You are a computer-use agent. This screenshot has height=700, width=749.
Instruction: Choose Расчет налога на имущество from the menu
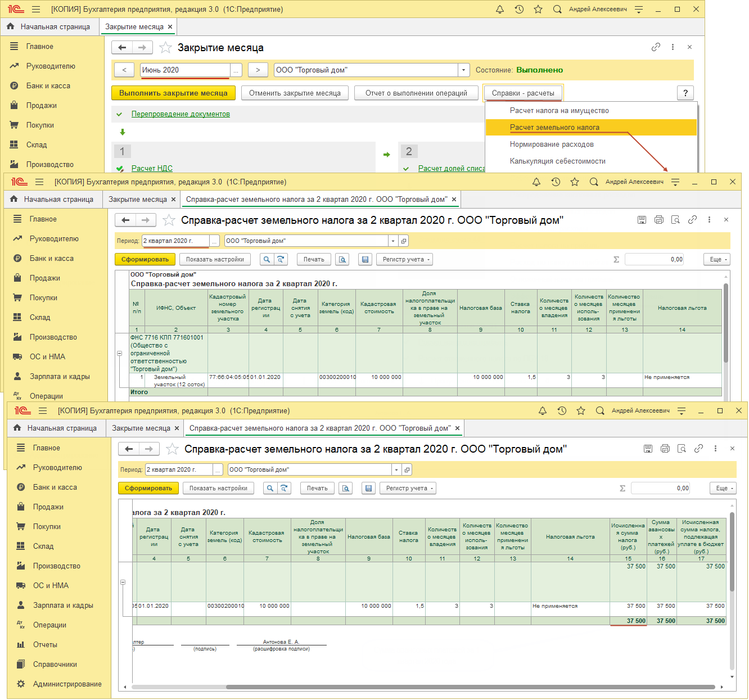point(560,111)
